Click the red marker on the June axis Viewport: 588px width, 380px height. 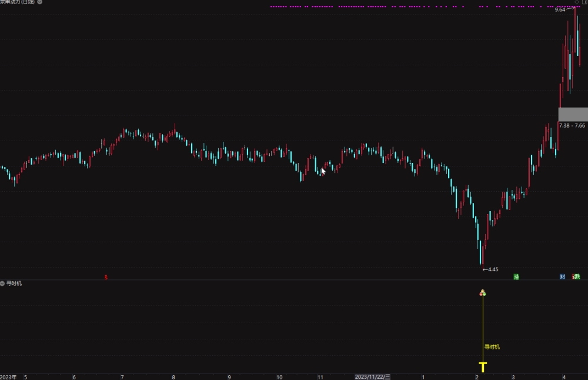(106, 277)
